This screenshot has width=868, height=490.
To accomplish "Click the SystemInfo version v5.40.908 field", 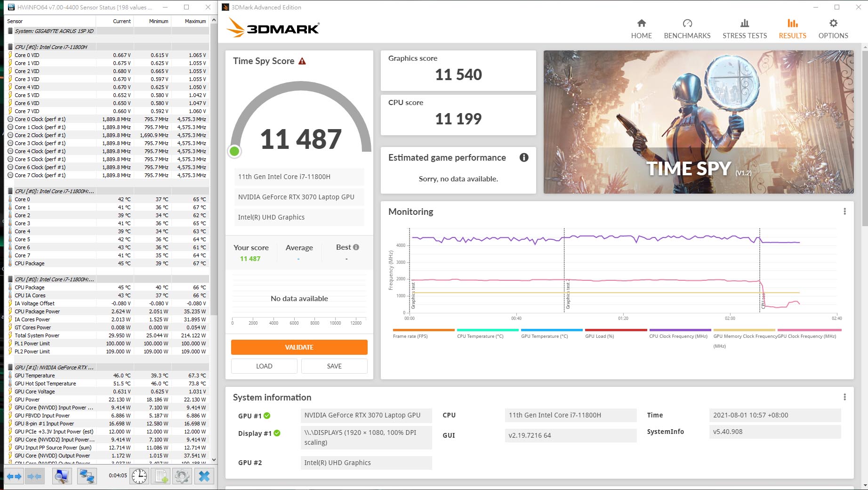I will click(x=775, y=432).
